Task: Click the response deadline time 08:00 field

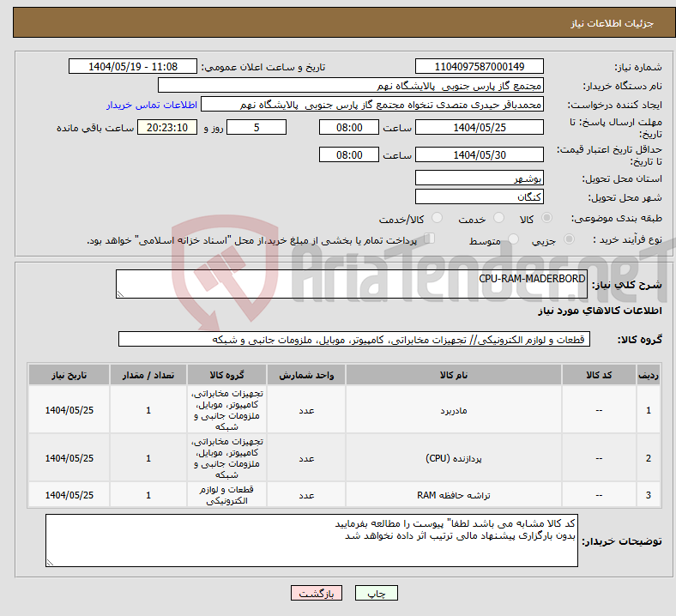Action: (x=349, y=127)
